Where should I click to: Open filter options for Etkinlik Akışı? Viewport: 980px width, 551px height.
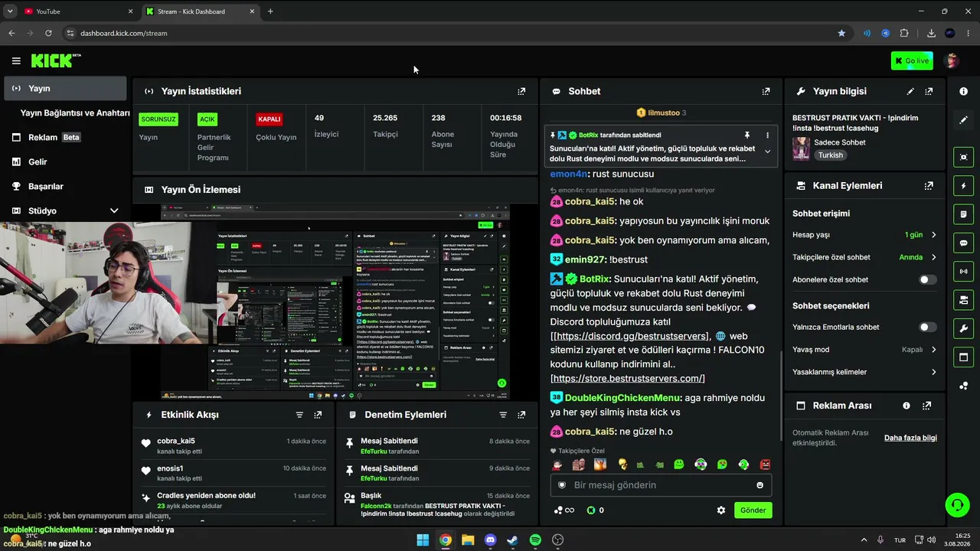tap(299, 415)
